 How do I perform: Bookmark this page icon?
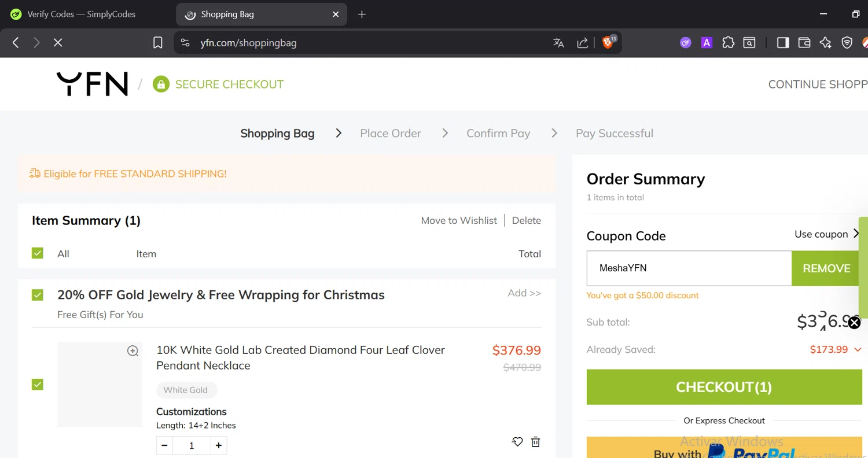click(157, 42)
